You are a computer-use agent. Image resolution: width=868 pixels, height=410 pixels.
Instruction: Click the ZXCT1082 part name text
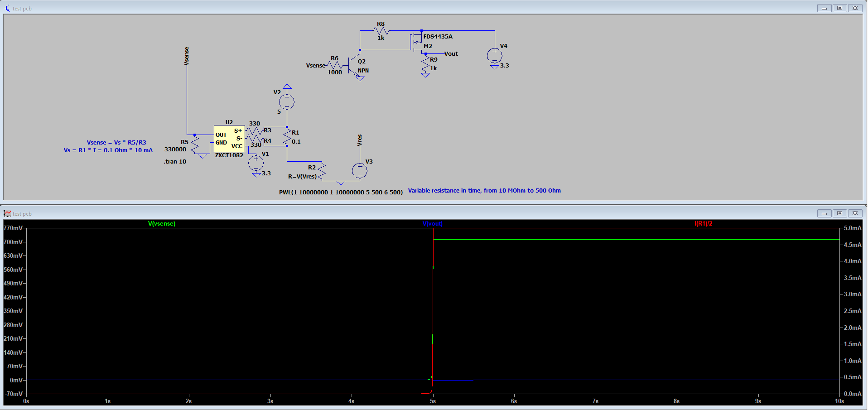coord(229,155)
